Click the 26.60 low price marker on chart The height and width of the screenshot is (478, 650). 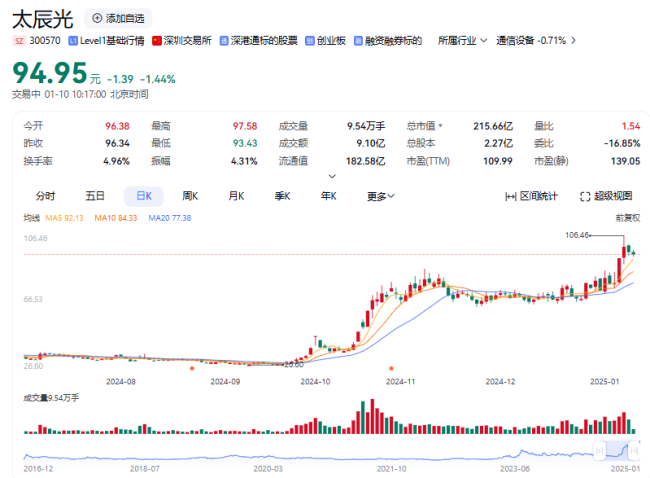[x=294, y=365]
